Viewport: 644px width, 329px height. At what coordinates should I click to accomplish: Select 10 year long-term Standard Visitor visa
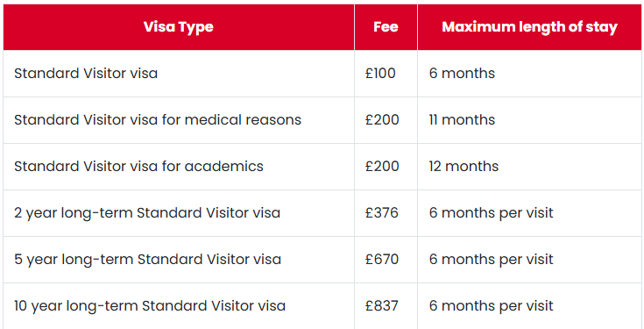tap(150, 306)
